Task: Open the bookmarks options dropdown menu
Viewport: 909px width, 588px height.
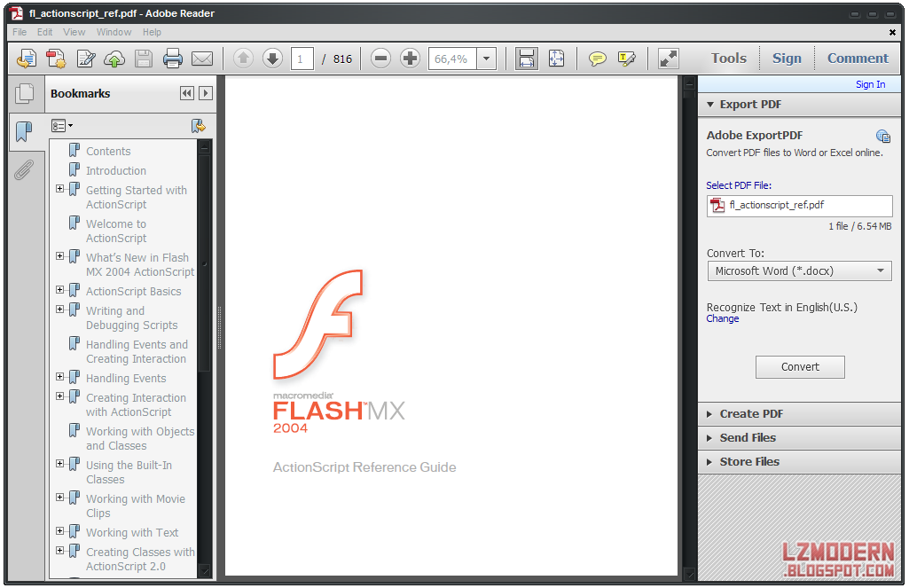Action: (x=62, y=126)
